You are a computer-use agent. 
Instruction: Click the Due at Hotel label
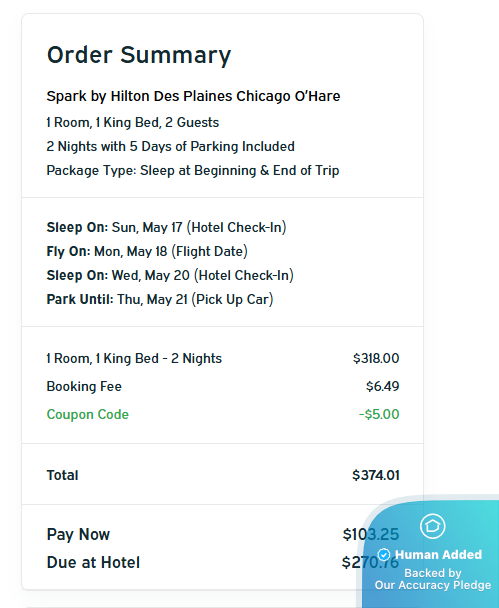click(x=93, y=562)
